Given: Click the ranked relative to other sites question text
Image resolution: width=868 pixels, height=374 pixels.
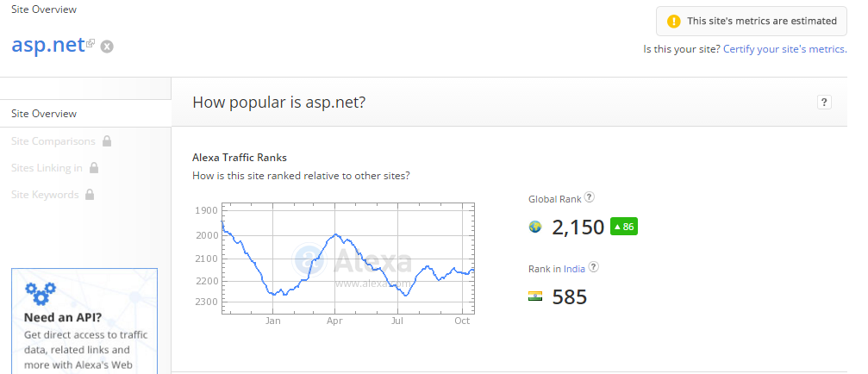Looking at the screenshot, I should click(301, 176).
